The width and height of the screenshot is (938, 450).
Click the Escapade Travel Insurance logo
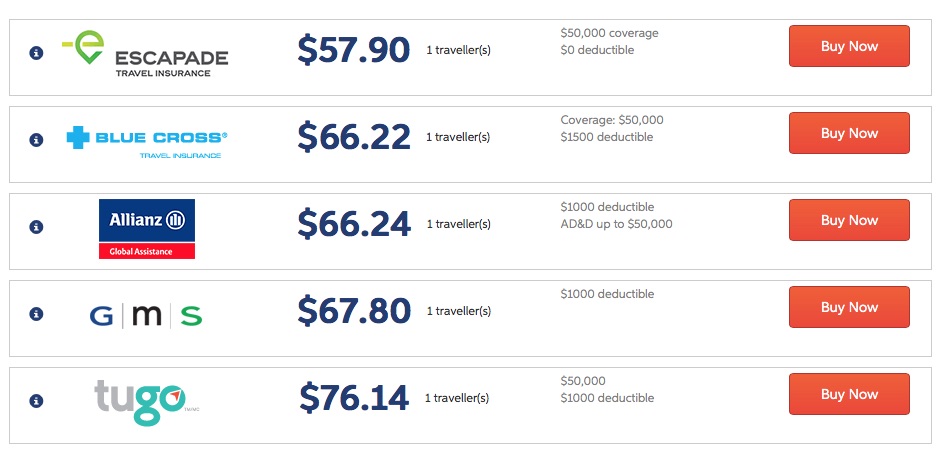[146, 54]
